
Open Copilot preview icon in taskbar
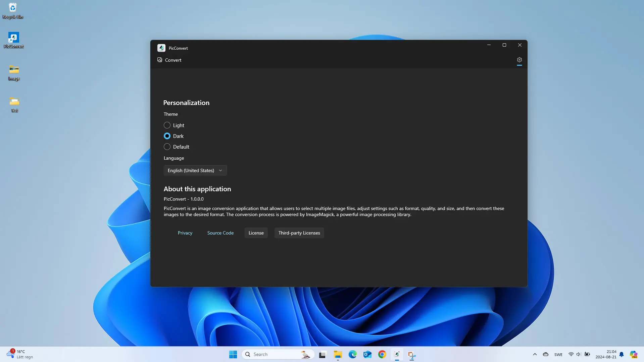(x=634, y=354)
